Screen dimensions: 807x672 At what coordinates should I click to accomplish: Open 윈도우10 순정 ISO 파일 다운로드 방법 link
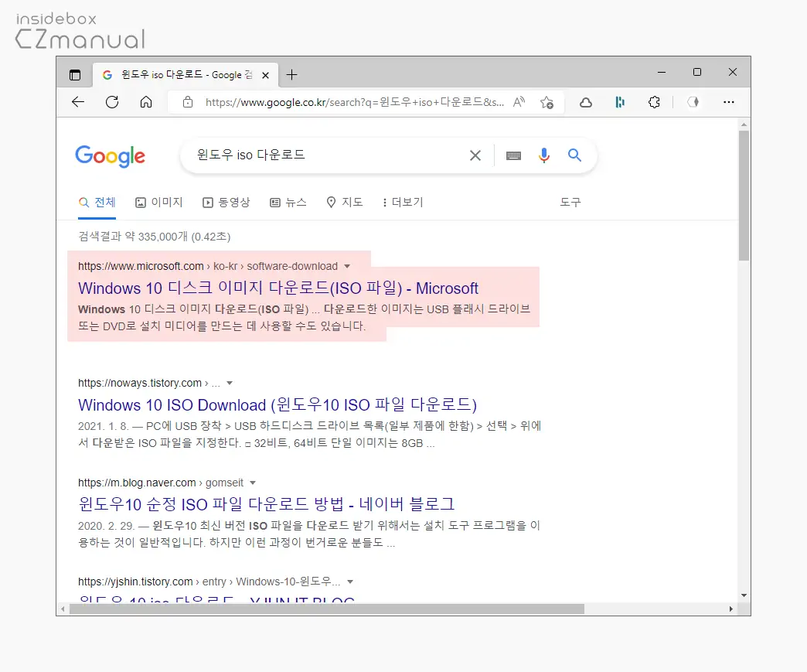[x=267, y=504]
